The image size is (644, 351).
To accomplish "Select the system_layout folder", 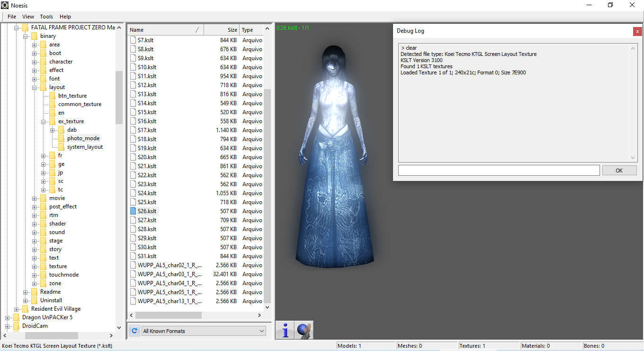I will tap(85, 147).
